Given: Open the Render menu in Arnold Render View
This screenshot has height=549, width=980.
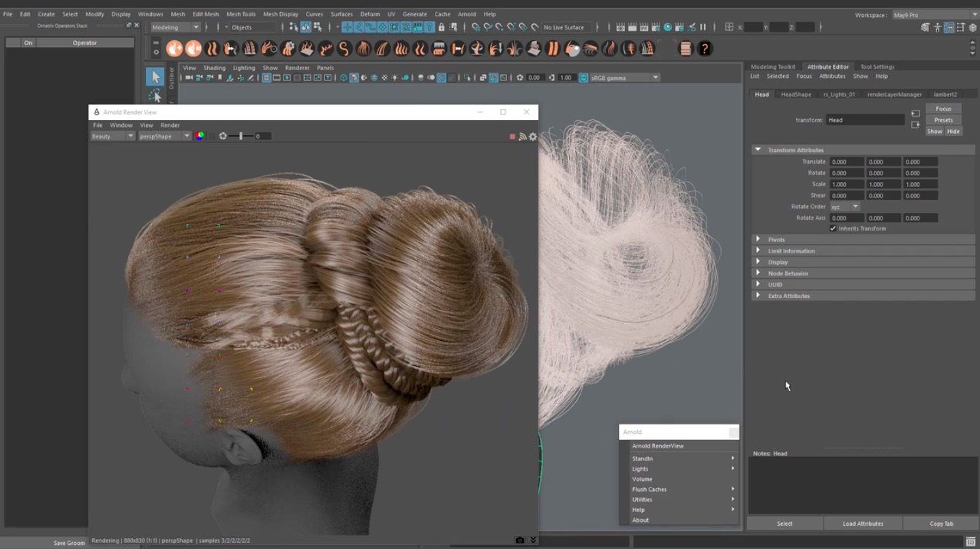Looking at the screenshot, I should tap(170, 125).
